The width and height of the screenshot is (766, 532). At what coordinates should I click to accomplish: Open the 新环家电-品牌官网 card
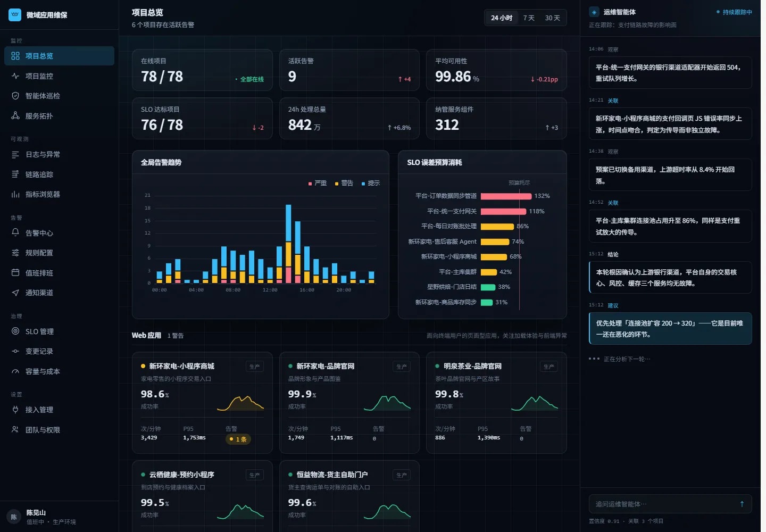pyautogui.click(x=349, y=403)
